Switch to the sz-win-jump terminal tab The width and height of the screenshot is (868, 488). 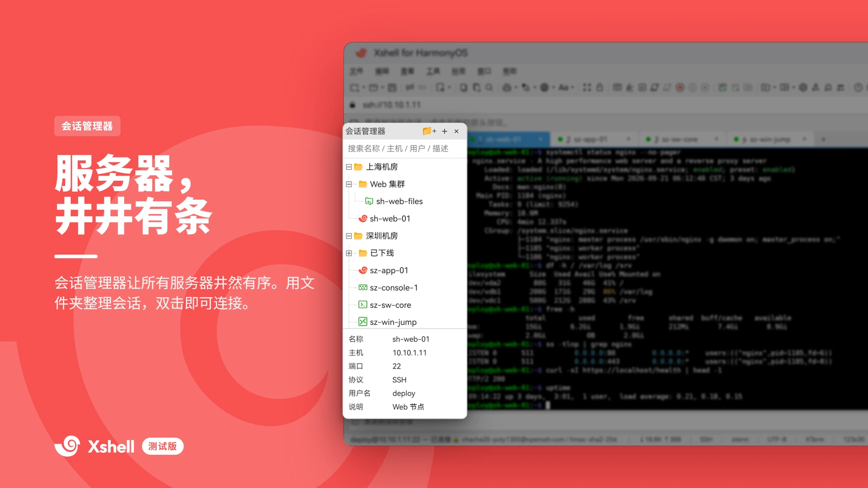coord(769,139)
